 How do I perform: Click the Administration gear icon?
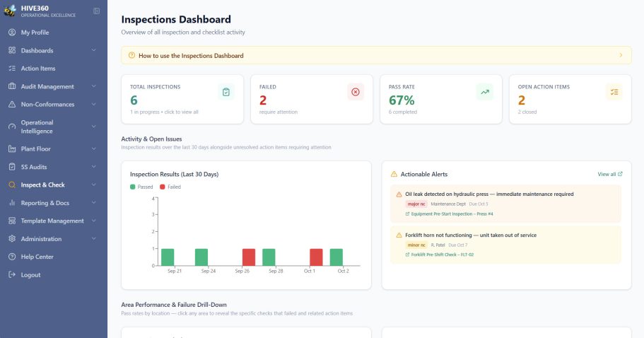[x=12, y=238]
